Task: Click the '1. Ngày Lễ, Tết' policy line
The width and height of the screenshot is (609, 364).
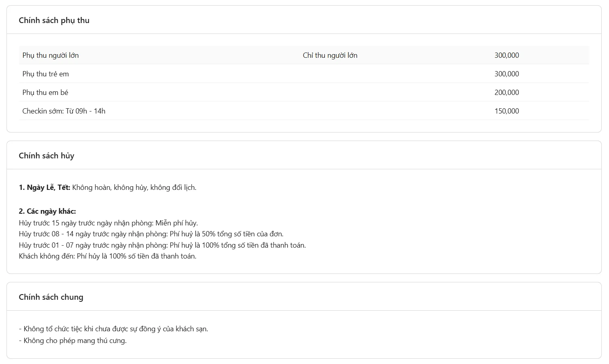Action: click(x=107, y=187)
